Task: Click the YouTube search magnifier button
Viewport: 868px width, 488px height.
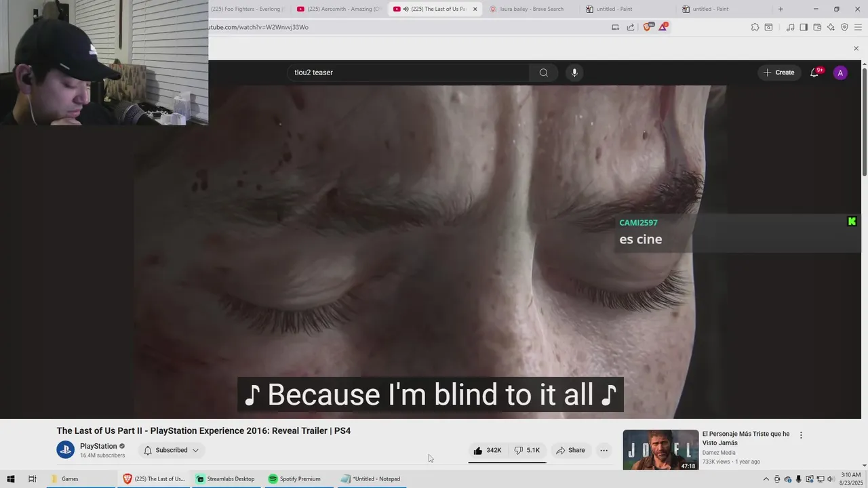Action: coord(543,73)
